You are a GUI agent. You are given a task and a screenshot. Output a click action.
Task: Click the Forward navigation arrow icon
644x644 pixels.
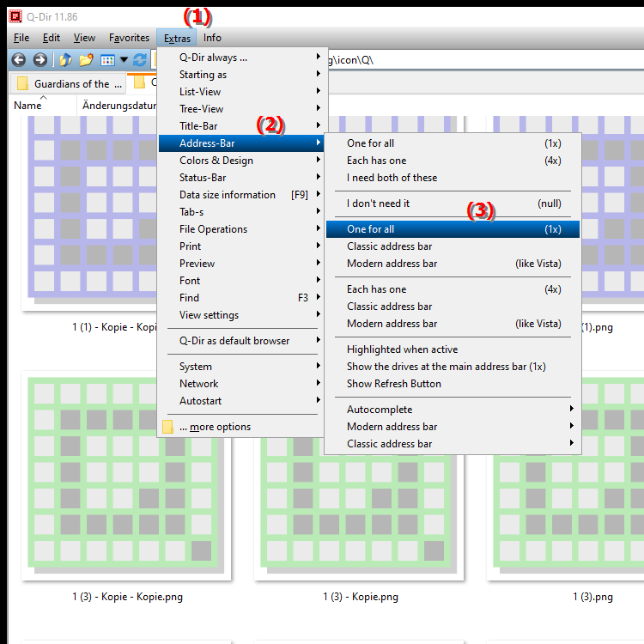pos(39,60)
